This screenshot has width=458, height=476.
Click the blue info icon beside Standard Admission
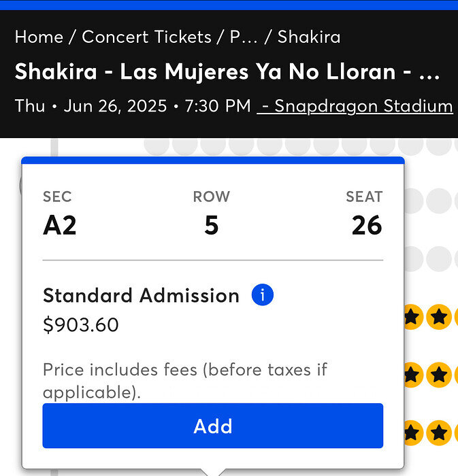click(x=262, y=295)
